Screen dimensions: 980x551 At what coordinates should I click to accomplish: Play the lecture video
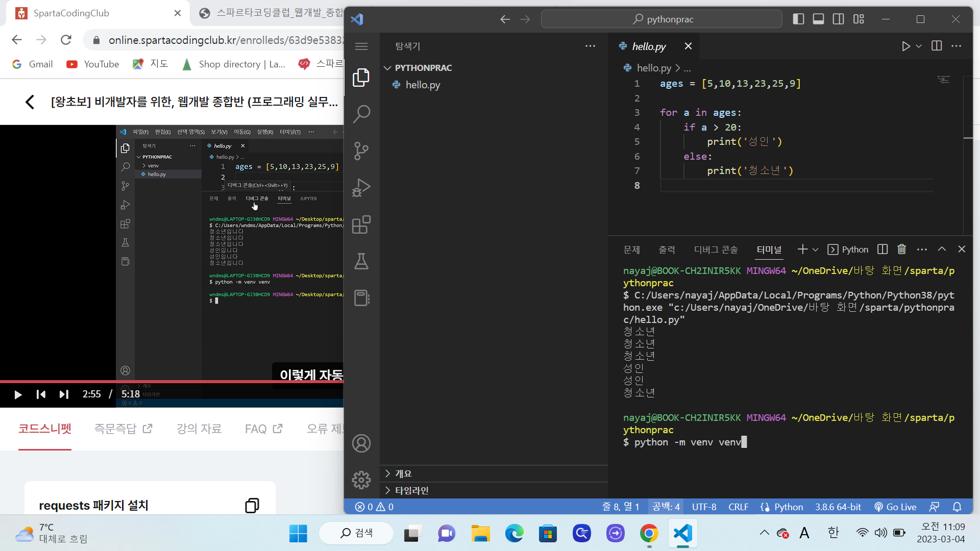click(18, 394)
